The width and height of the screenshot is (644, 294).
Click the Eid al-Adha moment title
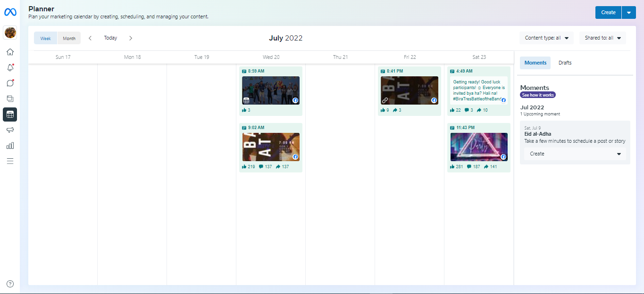(537, 134)
